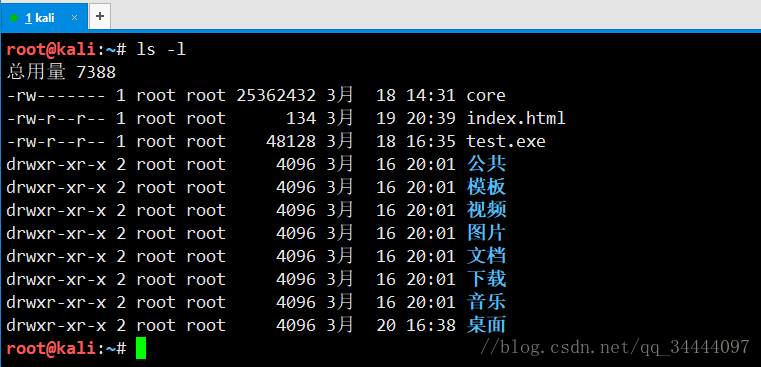Click the file size 134
The width and height of the screenshot is (761, 367).
(x=301, y=118)
